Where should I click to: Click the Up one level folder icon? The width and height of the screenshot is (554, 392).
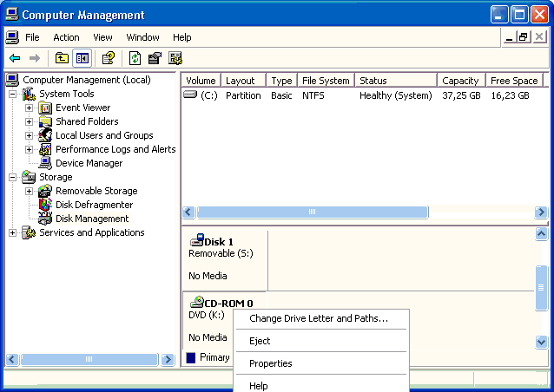pyautogui.click(x=62, y=58)
